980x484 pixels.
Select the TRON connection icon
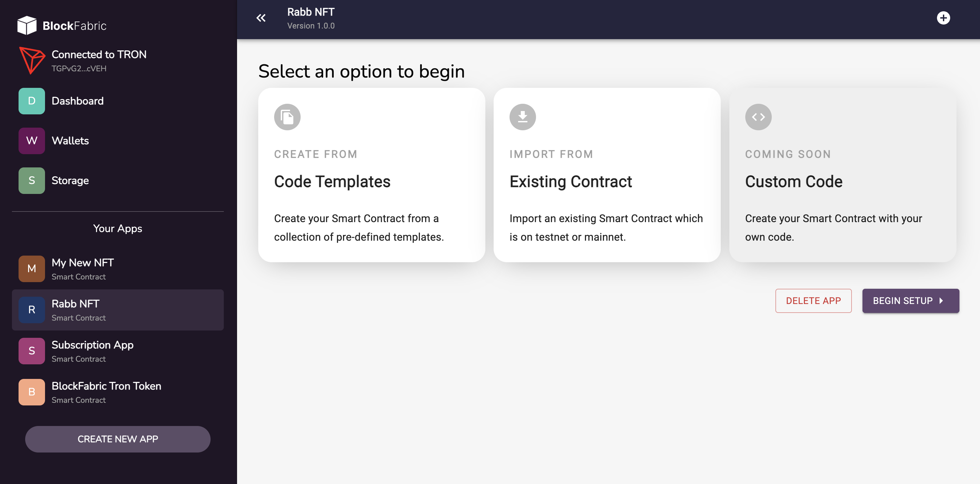32,59
